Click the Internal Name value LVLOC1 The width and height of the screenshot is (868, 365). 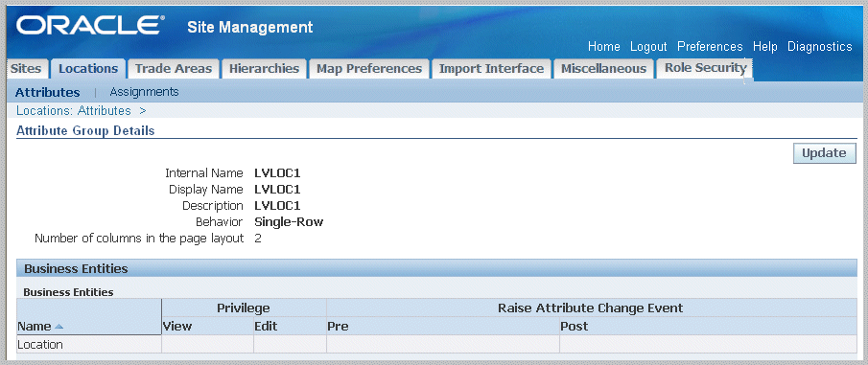(277, 173)
